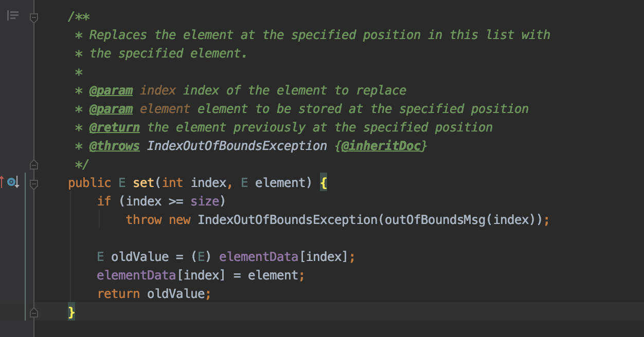Click the highlighted closing brace of set
Image resolution: width=644 pixels, height=337 pixels.
pos(71,312)
